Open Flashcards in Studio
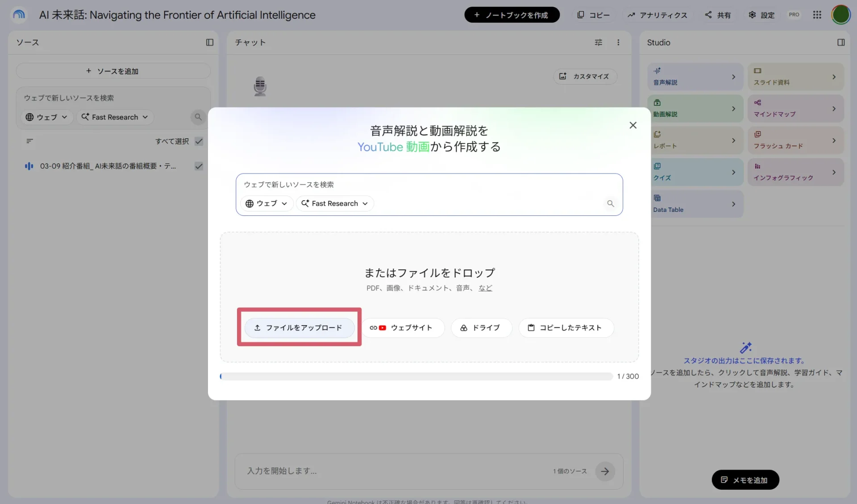The height and width of the screenshot is (504, 857). (x=795, y=140)
